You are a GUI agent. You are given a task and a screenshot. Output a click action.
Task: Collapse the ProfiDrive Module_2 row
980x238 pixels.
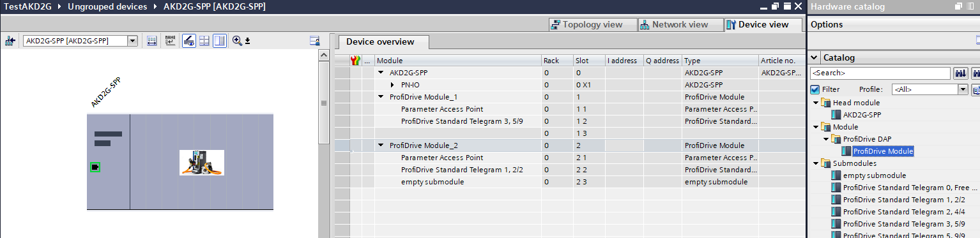(x=381, y=145)
